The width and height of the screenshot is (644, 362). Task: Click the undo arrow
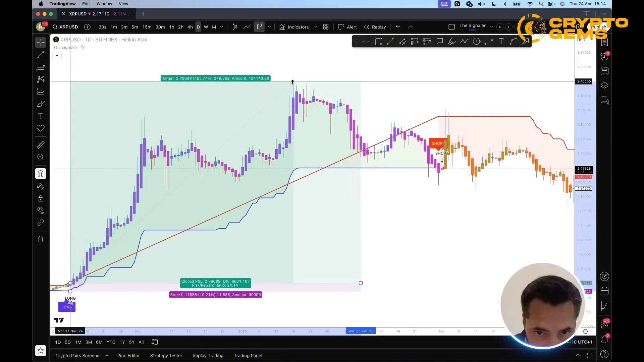398,27
